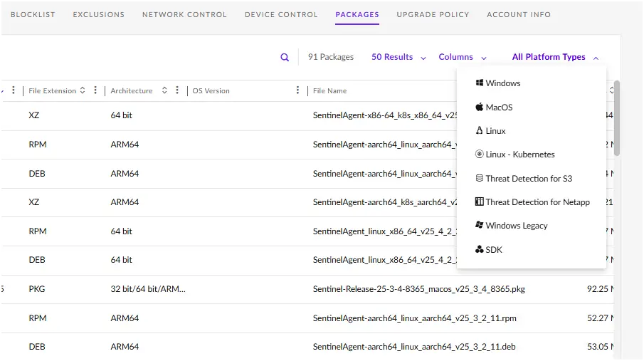Screen dimensions: 644x361
Task: Open the Blocklist tab
Action: click(x=33, y=14)
